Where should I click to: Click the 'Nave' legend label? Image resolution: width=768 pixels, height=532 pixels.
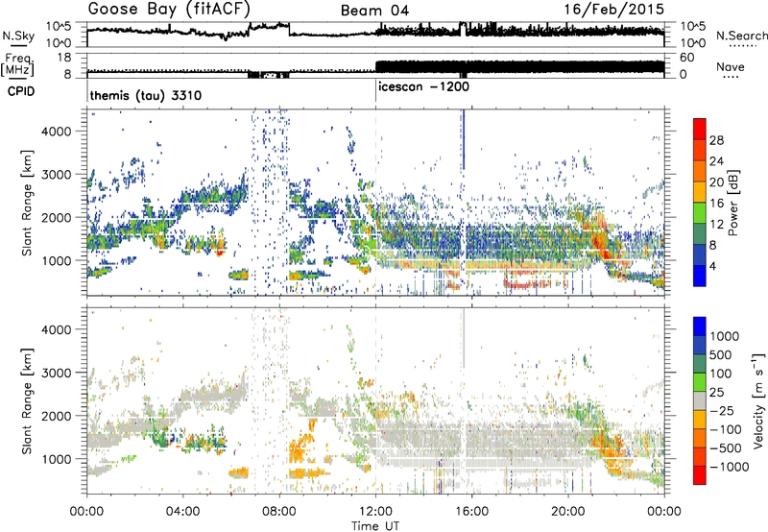[x=730, y=67]
